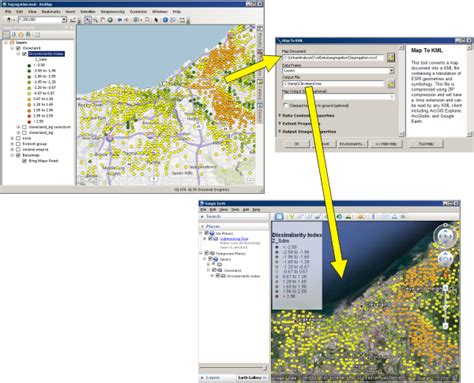Toggle Temporary Places checkbox in Google Earth
474x383 pixels.
207,253
